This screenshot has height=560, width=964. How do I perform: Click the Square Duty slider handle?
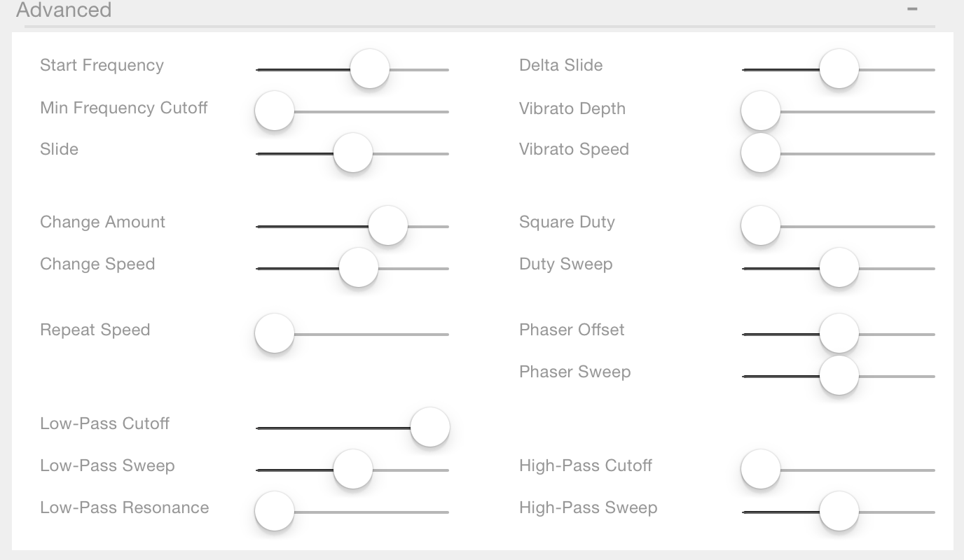tap(761, 225)
